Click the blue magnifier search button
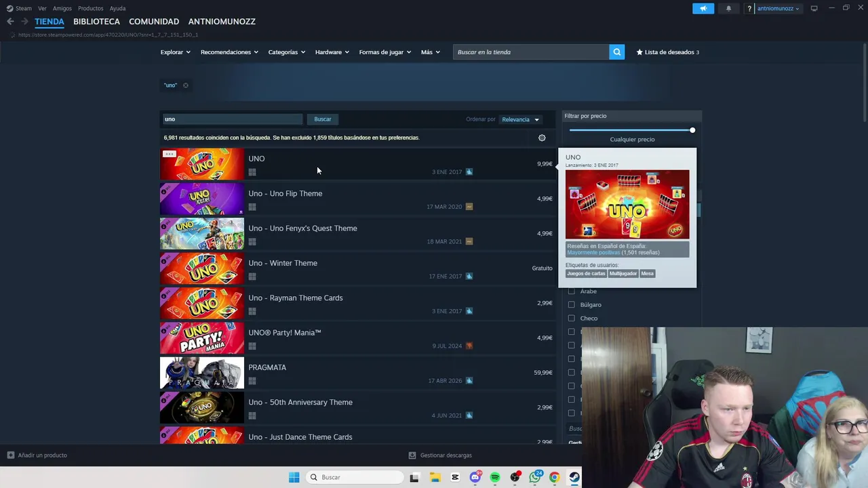Image resolution: width=868 pixels, height=488 pixels. click(616, 52)
